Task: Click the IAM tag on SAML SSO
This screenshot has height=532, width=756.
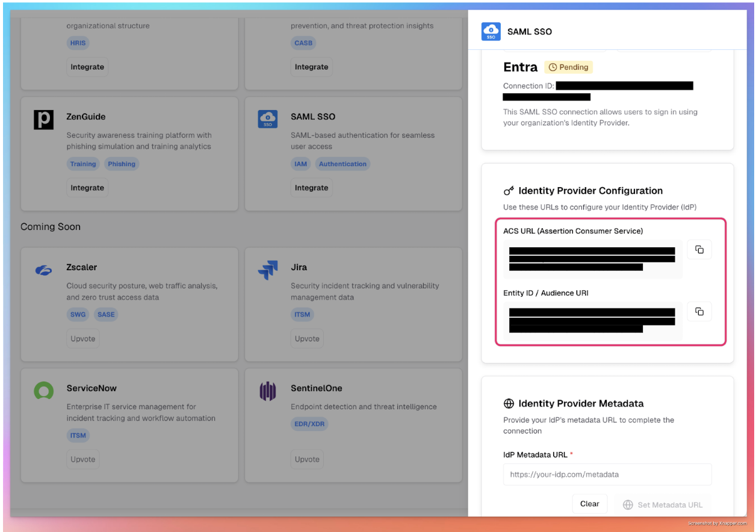Action: click(x=301, y=164)
